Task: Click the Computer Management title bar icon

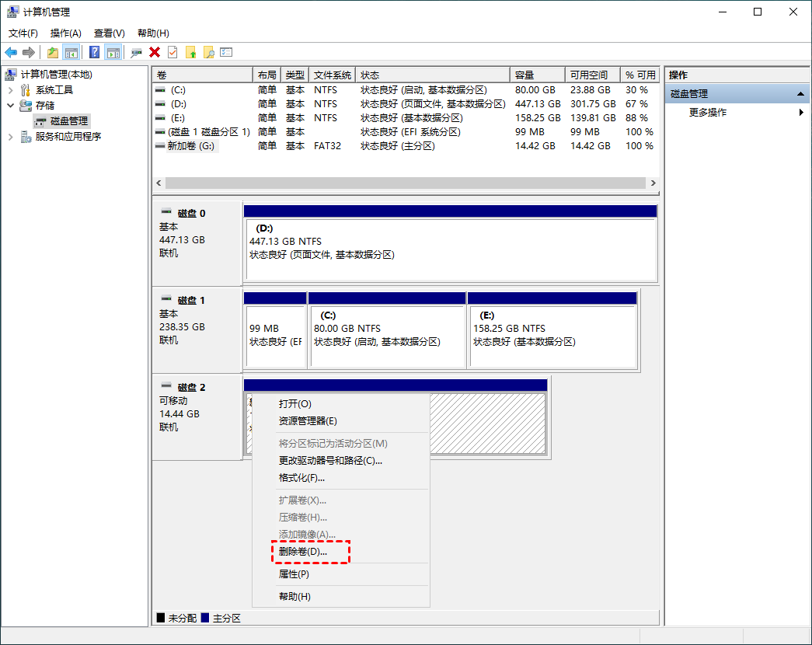Action: 12,12
